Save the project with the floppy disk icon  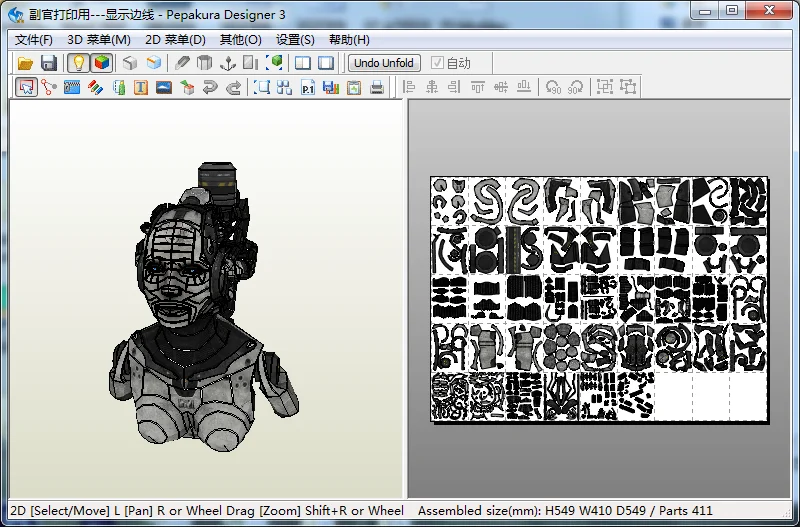click(x=49, y=63)
